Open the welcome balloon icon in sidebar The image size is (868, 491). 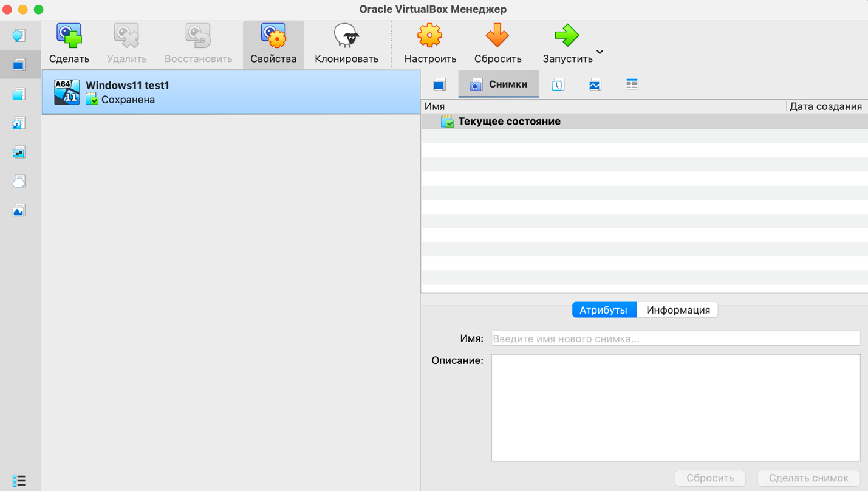[19, 36]
